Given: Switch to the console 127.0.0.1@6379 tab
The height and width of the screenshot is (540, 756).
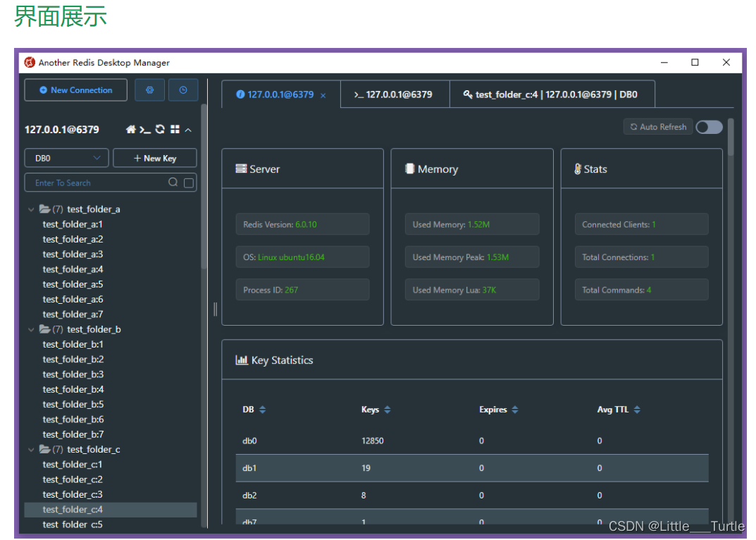Looking at the screenshot, I should [395, 94].
